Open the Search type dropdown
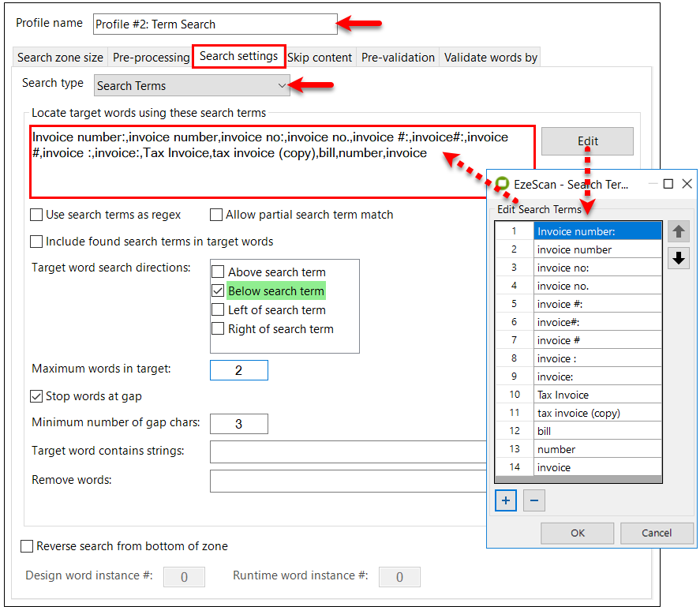Viewport: 700px width, 607px height. coord(192,85)
